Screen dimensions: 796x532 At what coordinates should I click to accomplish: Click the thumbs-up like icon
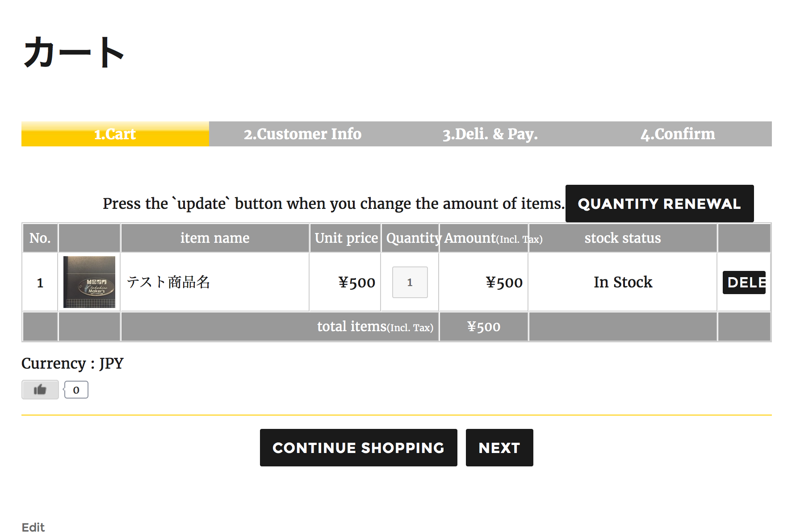point(40,390)
